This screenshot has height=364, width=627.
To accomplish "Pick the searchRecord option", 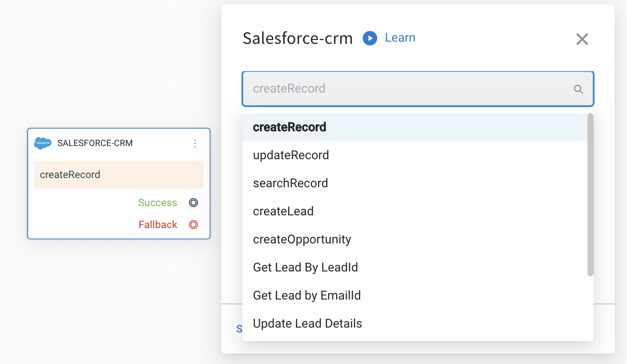I will click(x=415, y=183).
